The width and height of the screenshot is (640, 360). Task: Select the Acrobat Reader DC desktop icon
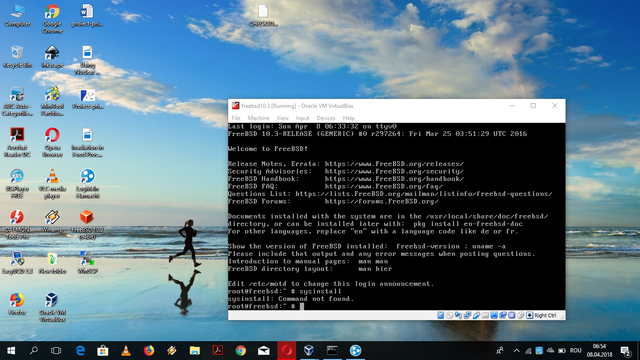point(17,142)
